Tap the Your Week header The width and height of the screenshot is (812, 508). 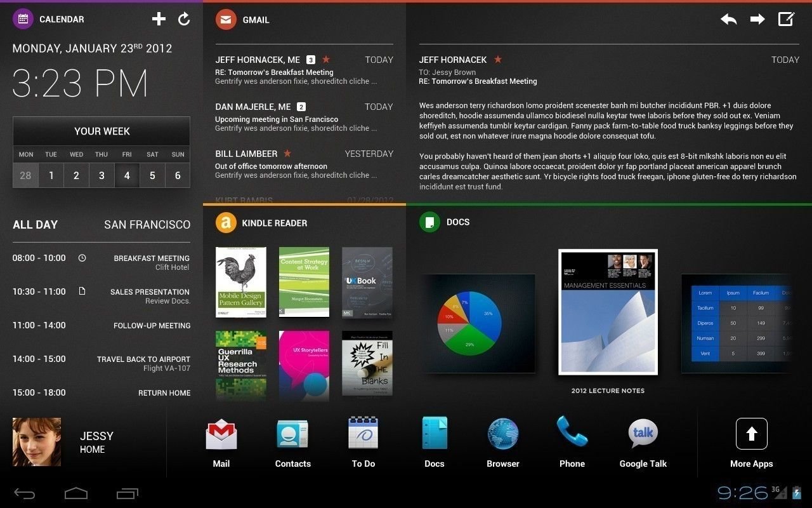[x=101, y=131]
